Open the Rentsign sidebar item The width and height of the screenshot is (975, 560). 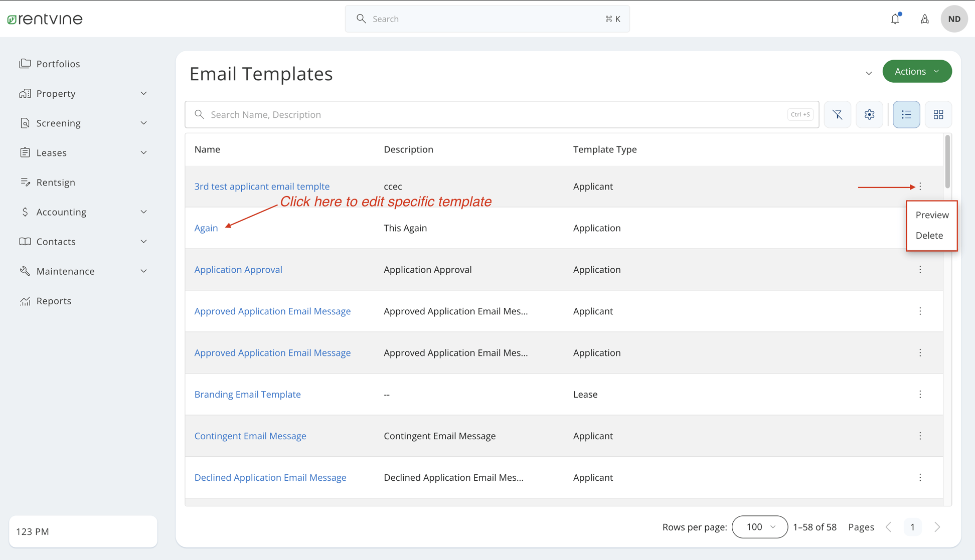[56, 182]
